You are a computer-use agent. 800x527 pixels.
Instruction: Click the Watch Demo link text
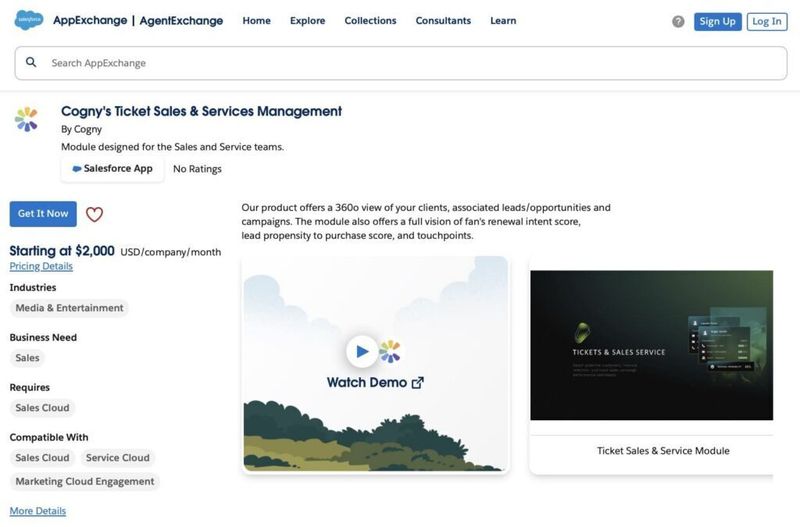(x=367, y=383)
